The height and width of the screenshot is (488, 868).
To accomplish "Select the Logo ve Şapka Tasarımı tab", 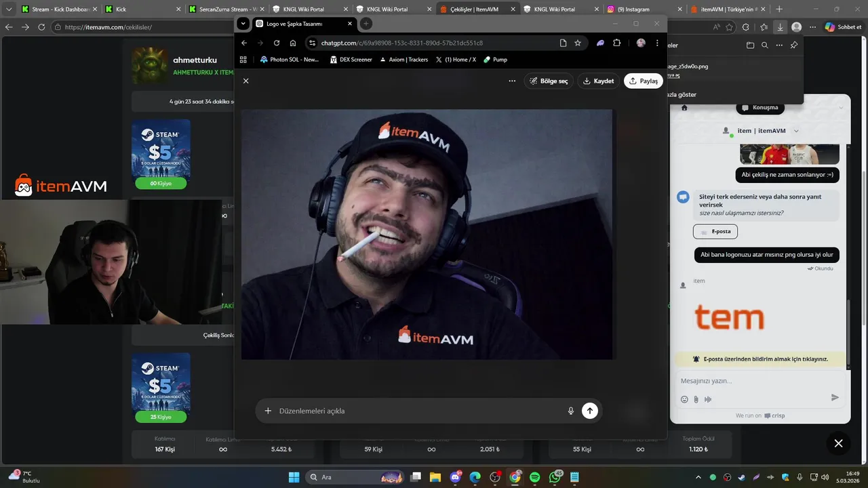I will [x=304, y=24].
